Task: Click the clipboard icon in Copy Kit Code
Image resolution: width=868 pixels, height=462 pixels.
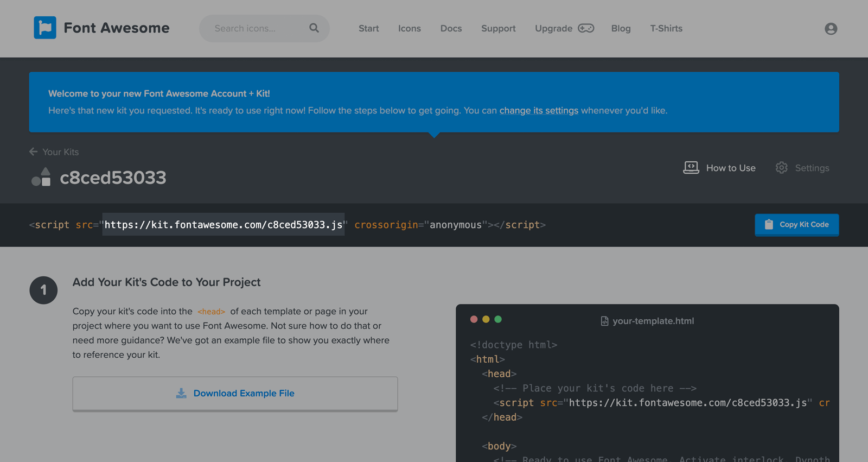Action: click(769, 224)
